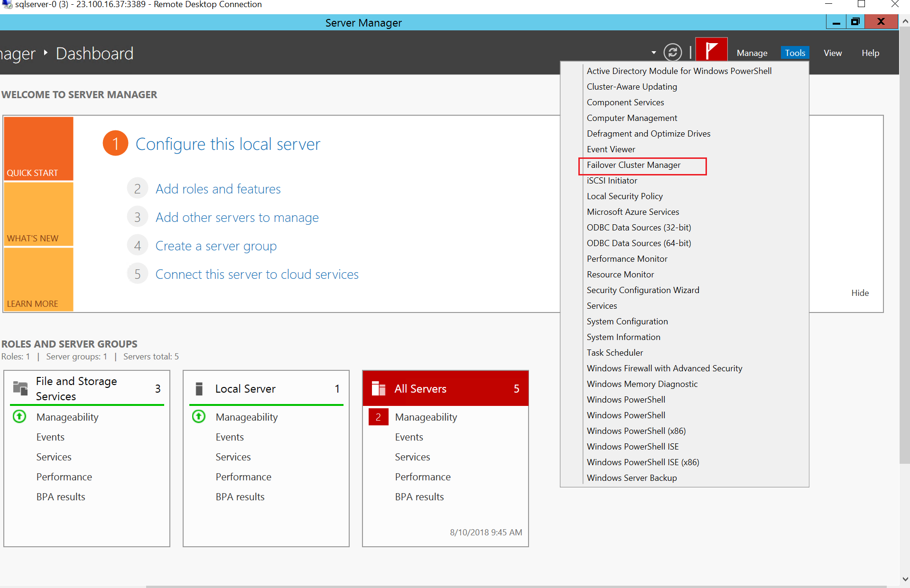Click the red 2 Manageability alert badge
The image size is (910, 588).
[378, 417]
